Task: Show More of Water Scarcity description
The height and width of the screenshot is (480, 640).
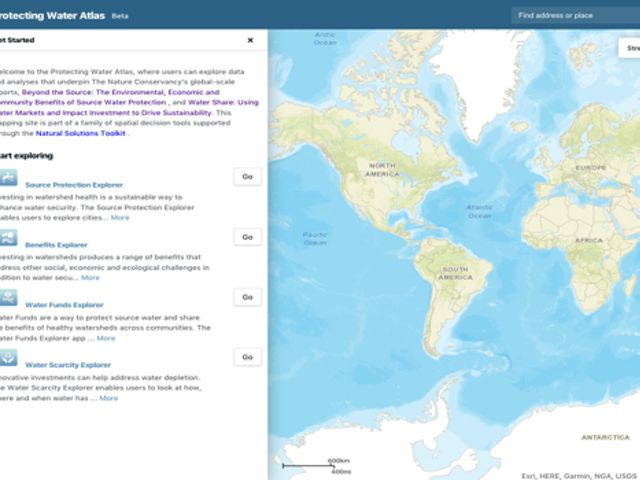Action: (x=108, y=398)
